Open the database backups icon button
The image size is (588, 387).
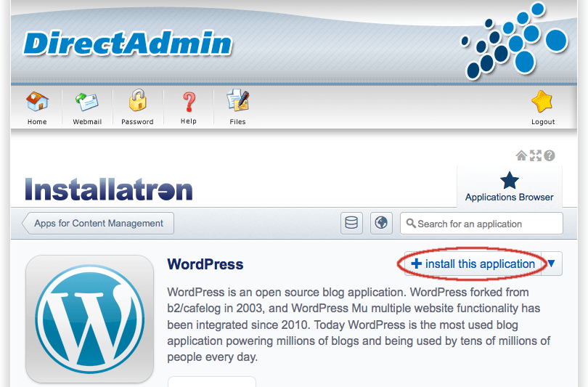pyautogui.click(x=351, y=223)
